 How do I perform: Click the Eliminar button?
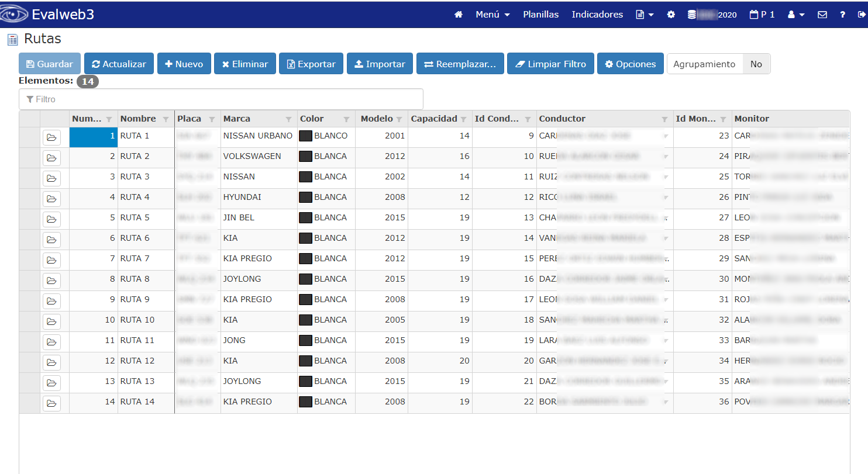245,64
